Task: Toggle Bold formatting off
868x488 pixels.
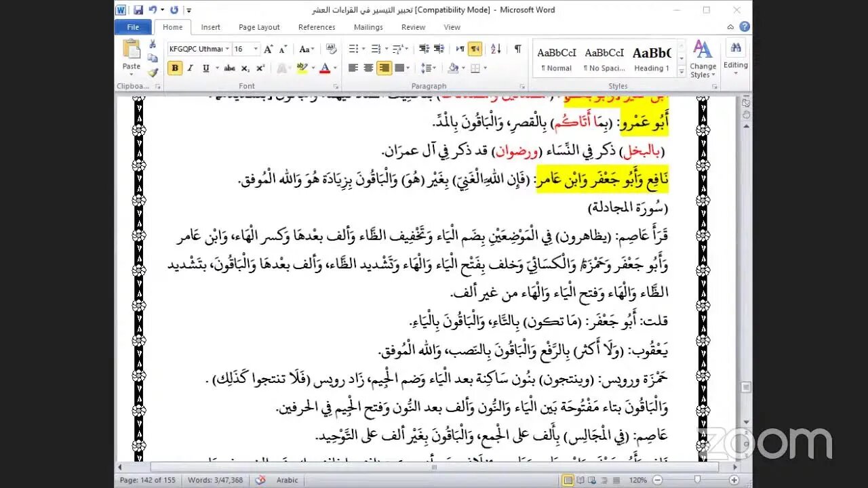Action: coord(175,68)
